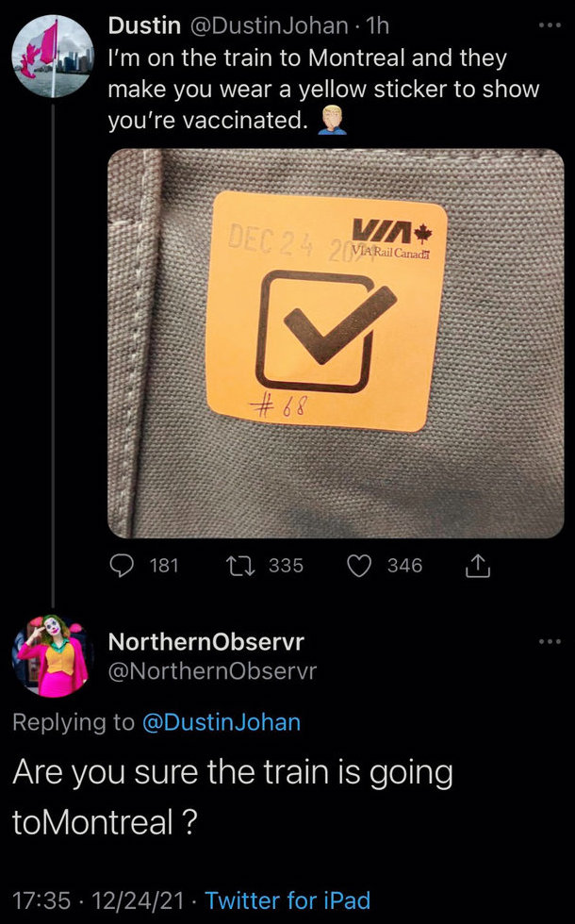Image resolution: width=575 pixels, height=924 pixels.
Task: Click the @DustinJohan mention link
Action: pyautogui.click(x=222, y=722)
